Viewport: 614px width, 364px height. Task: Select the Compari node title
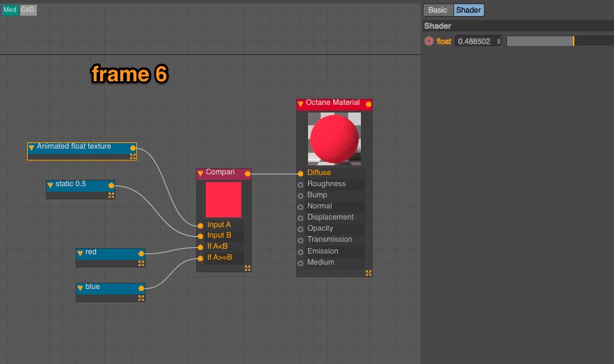point(220,172)
